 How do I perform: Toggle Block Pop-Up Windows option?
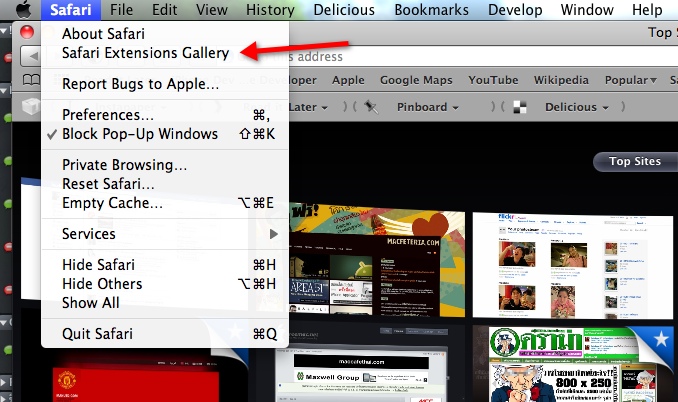coord(140,133)
